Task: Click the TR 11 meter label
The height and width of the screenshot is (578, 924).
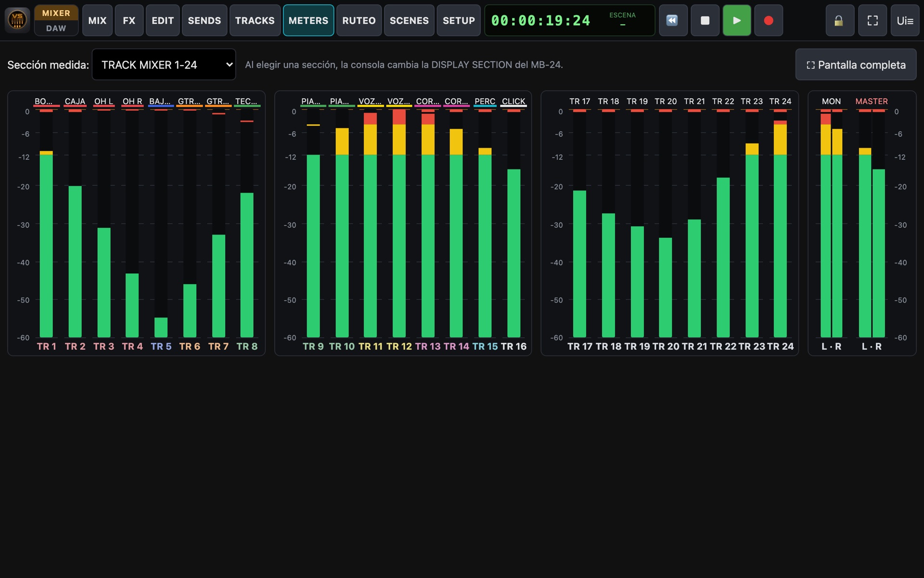Action: [371, 346]
